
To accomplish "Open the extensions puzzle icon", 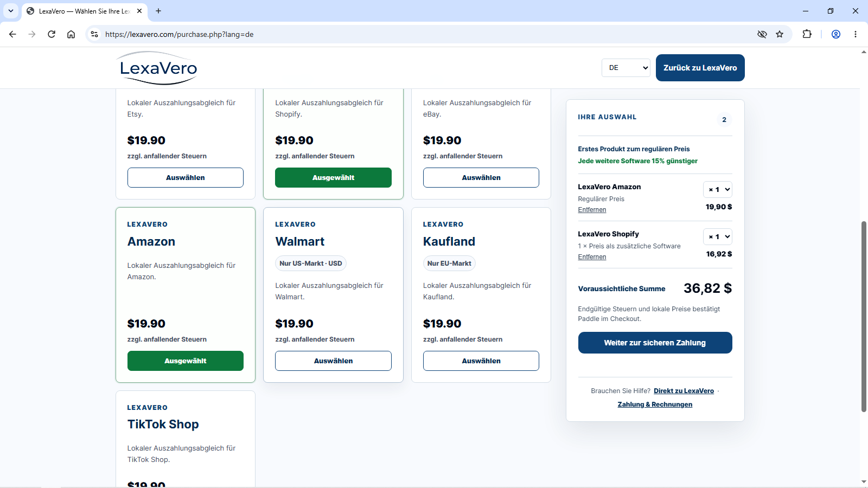I will coord(807,34).
